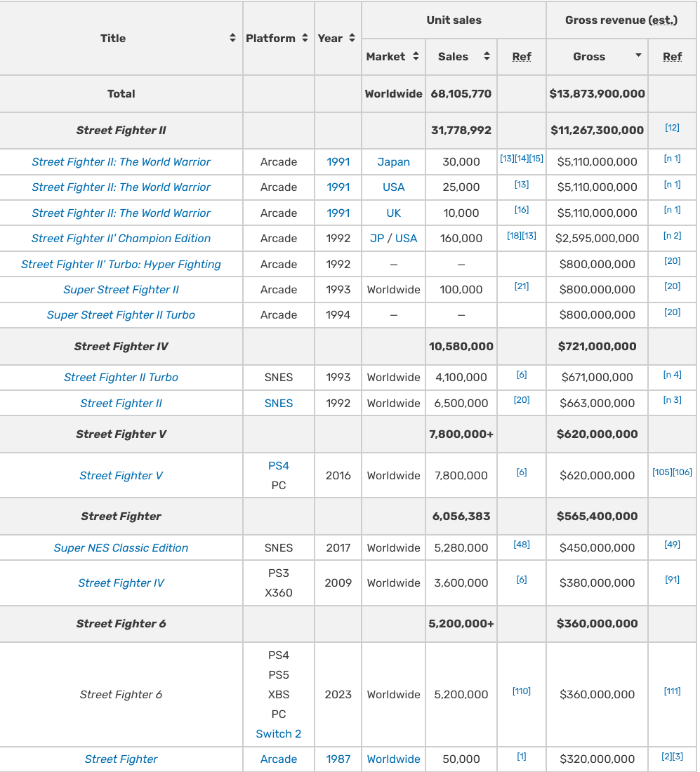The image size is (700, 772).
Task: Open the Switch 2 platform link
Action: pos(278,733)
